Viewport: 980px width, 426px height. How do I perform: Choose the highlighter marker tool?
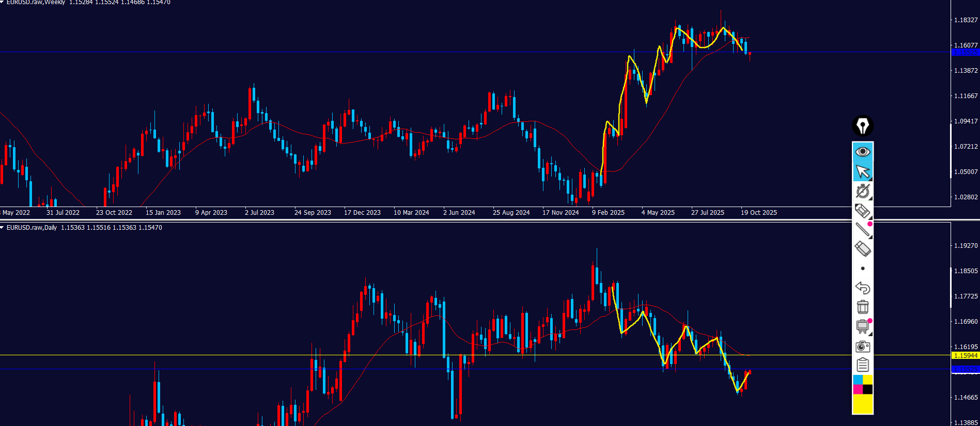[x=862, y=211]
